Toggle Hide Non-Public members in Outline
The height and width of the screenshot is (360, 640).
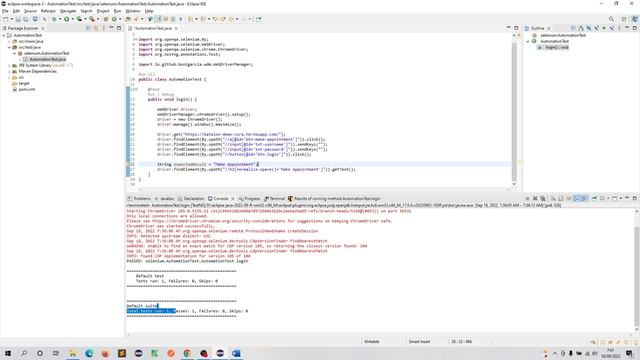click(x=604, y=28)
